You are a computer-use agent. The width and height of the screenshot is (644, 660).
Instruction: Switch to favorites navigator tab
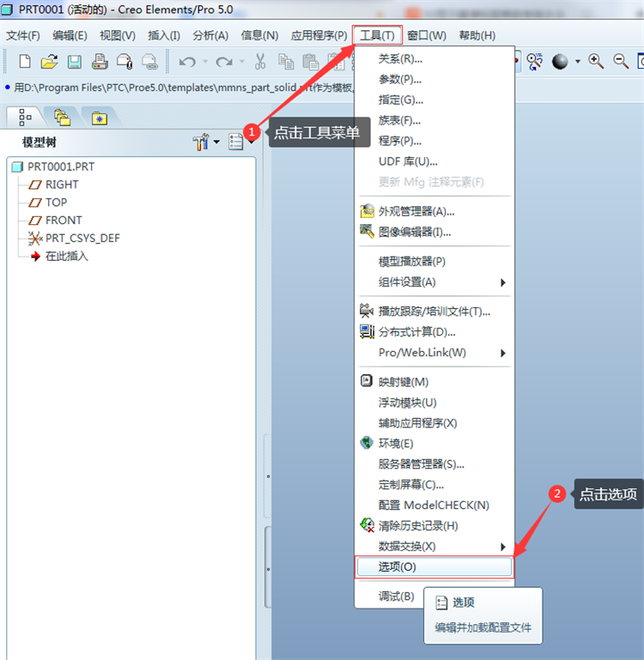tap(100, 118)
